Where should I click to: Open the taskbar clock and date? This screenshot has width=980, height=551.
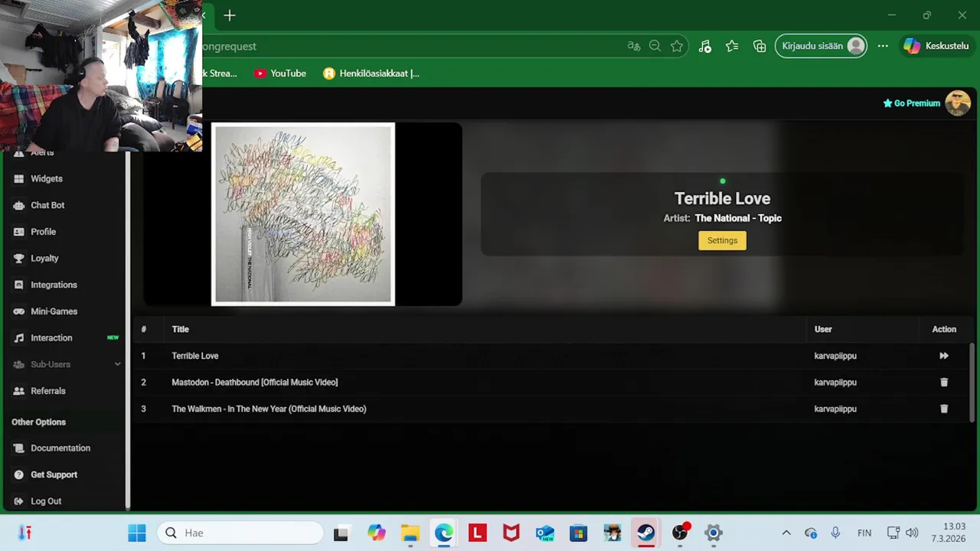click(x=948, y=533)
